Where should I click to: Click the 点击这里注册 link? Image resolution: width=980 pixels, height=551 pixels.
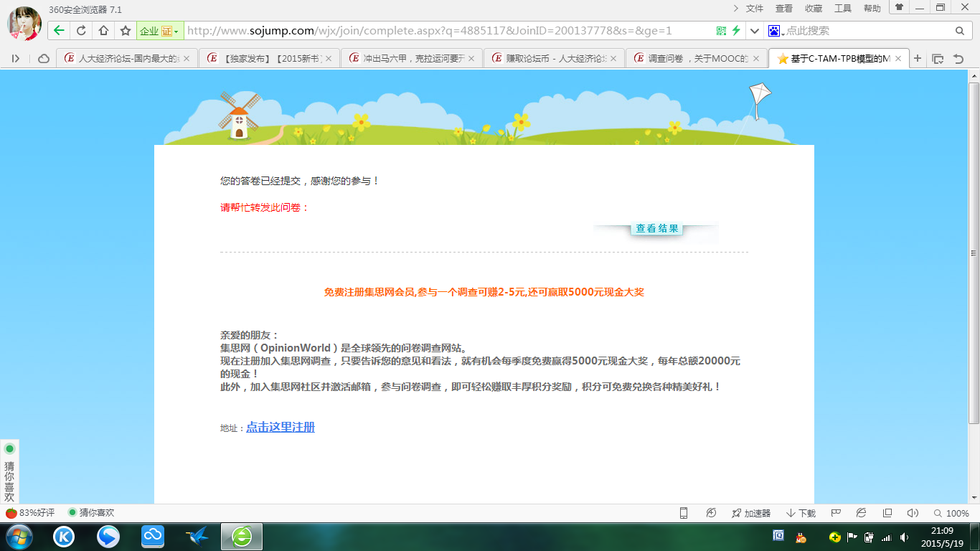[281, 428]
